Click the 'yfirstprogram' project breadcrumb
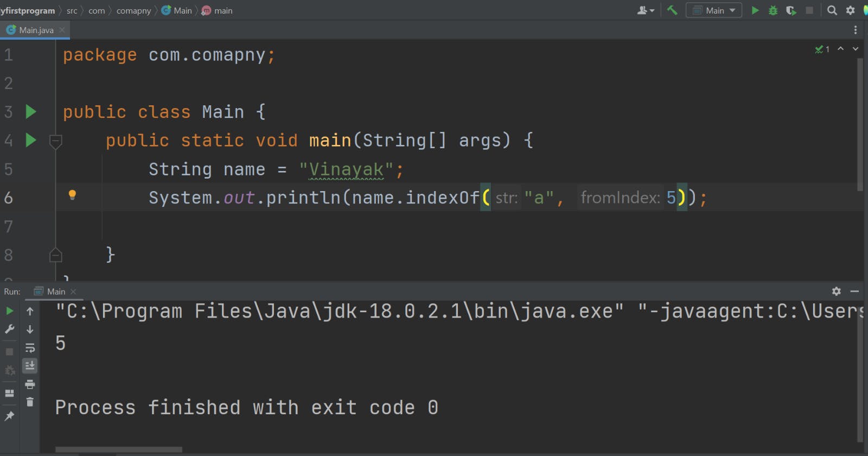The width and height of the screenshot is (868, 456). [x=28, y=10]
